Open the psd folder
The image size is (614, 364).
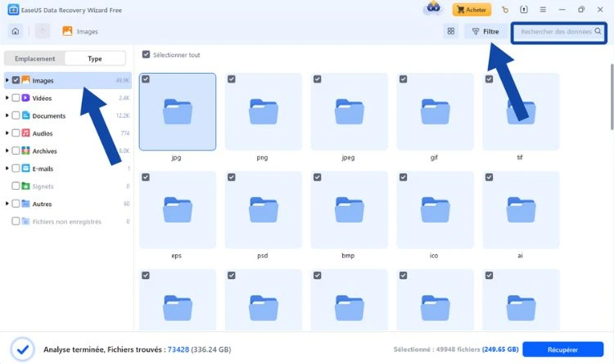pos(263,209)
